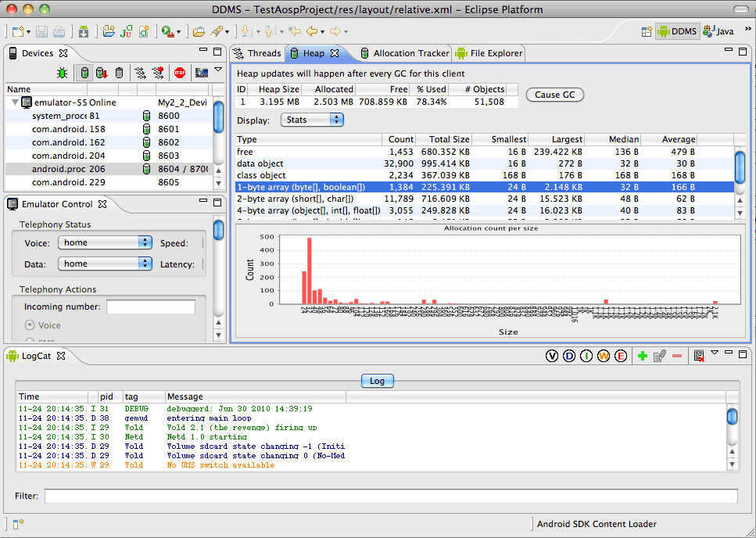Click the Cause GC button
Image resolution: width=756 pixels, height=538 pixels.
554,95
